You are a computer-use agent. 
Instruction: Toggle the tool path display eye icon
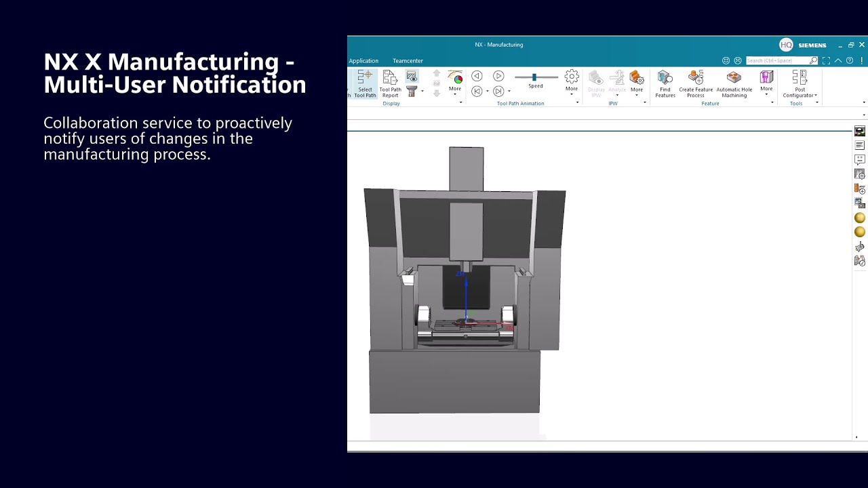coord(412,77)
